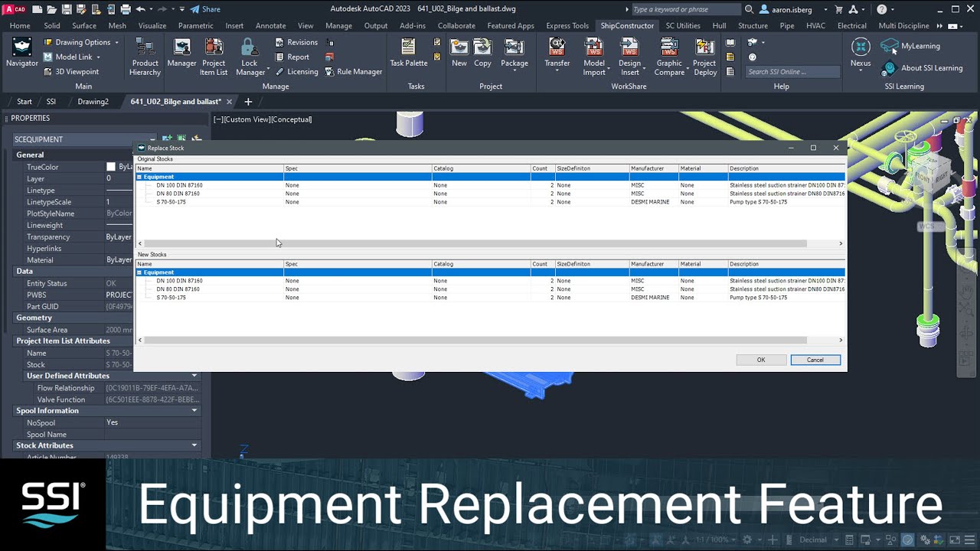Click Graphic Compare
The image size is (980, 551).
669,55
